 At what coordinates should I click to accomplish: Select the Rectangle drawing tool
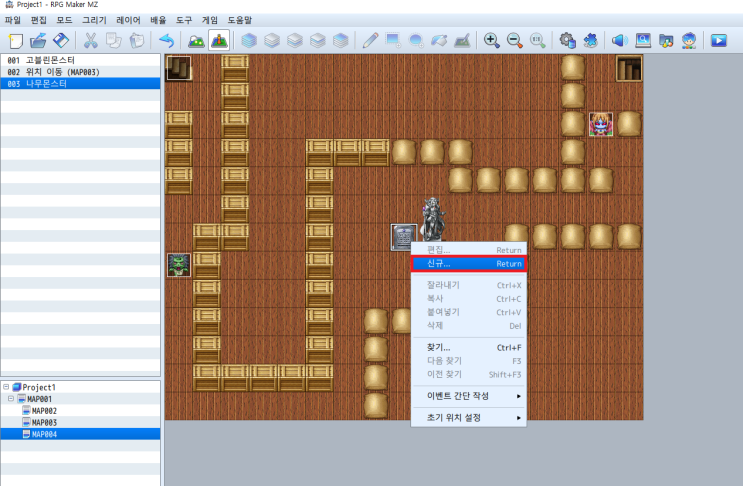393,41
